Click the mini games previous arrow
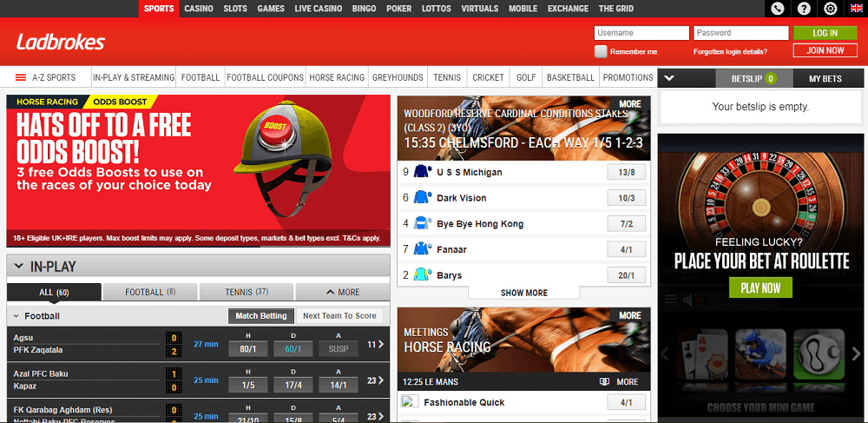Viewport: 868px width, 423px height. point(666,354)
